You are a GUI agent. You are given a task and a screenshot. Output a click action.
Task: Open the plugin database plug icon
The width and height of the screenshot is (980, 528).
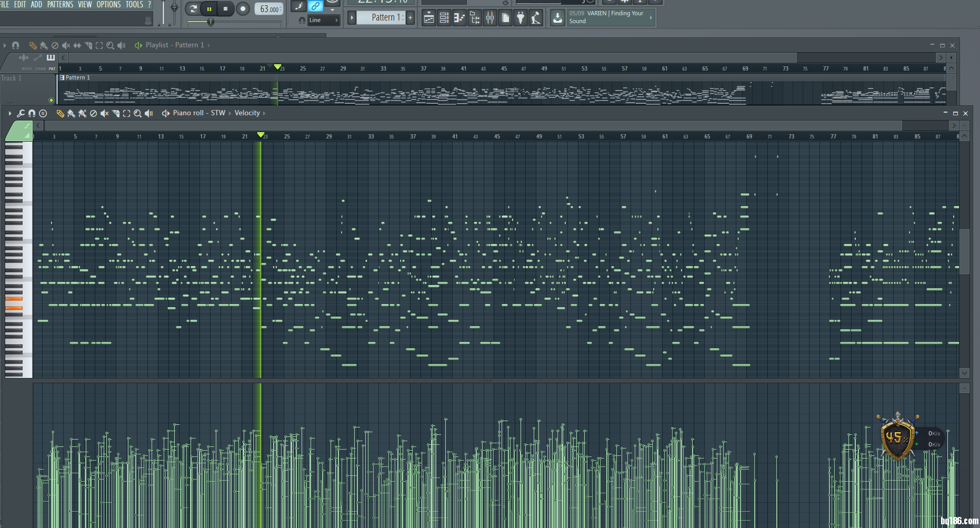(x=521, y=18)
